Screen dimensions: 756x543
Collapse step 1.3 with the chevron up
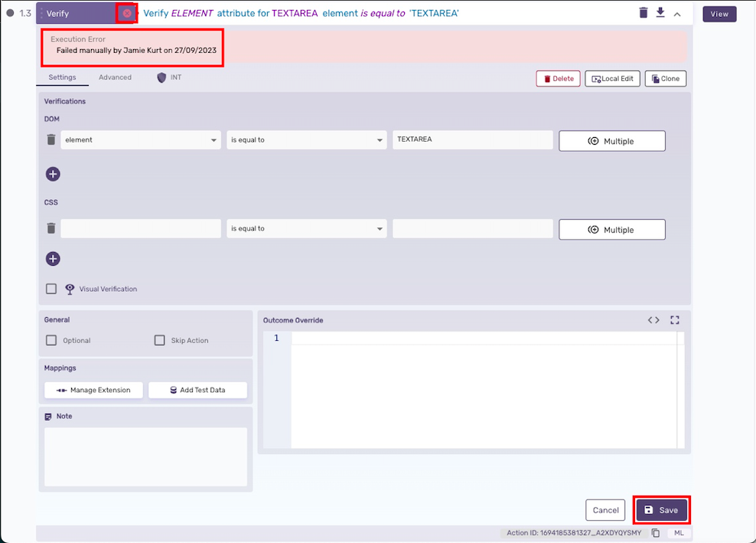[677, 15]
